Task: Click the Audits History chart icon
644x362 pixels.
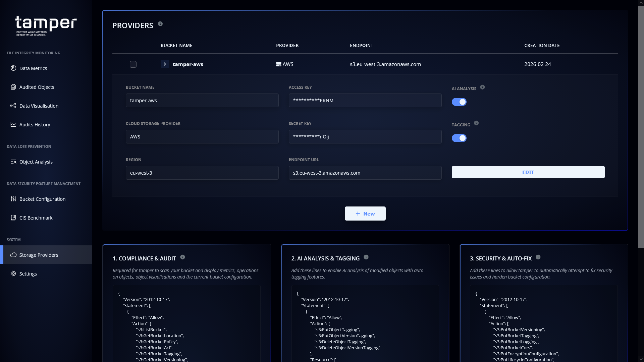Action: pos(13,124)
